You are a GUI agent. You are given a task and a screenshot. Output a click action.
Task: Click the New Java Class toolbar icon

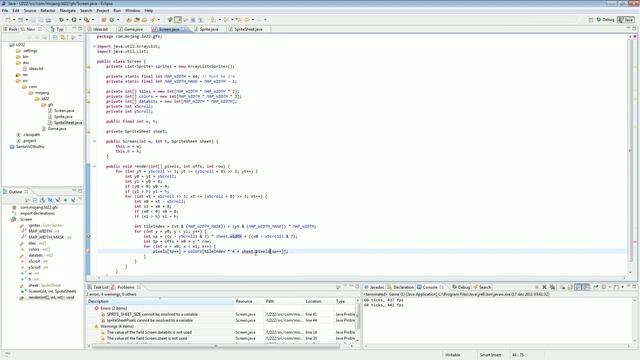pyautogui.click(x=111, y=20)
